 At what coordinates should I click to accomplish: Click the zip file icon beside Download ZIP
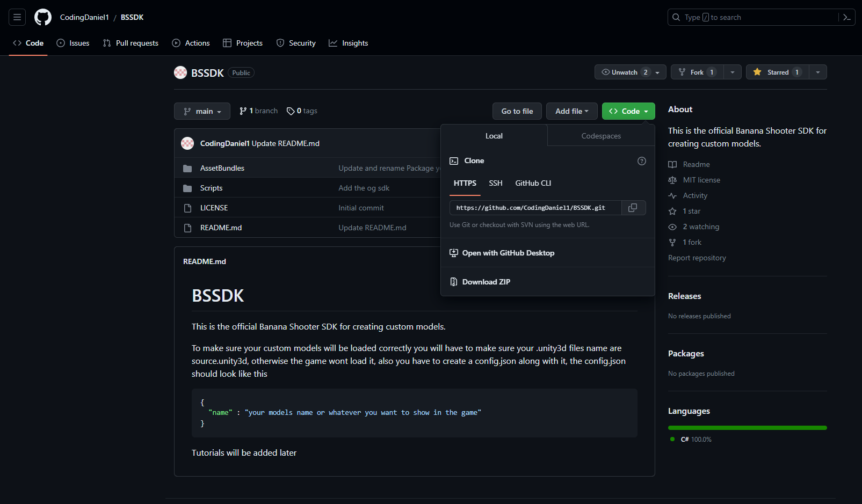tap(454, 282)
